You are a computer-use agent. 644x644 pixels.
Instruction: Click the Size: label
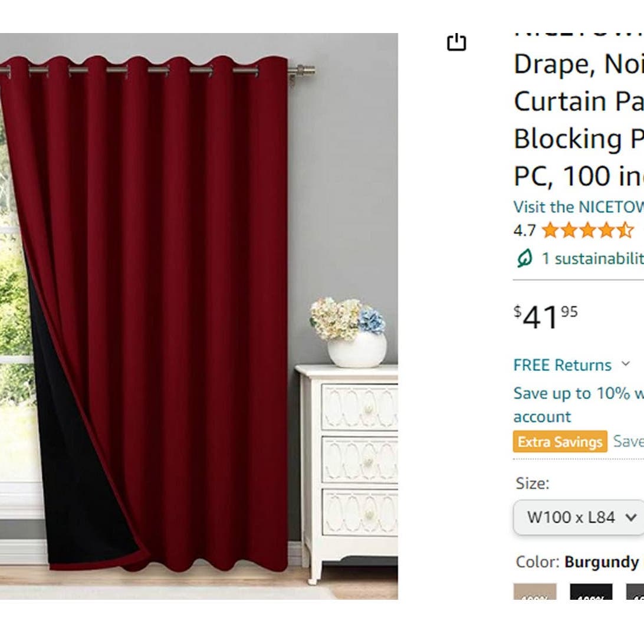[532, 484]
